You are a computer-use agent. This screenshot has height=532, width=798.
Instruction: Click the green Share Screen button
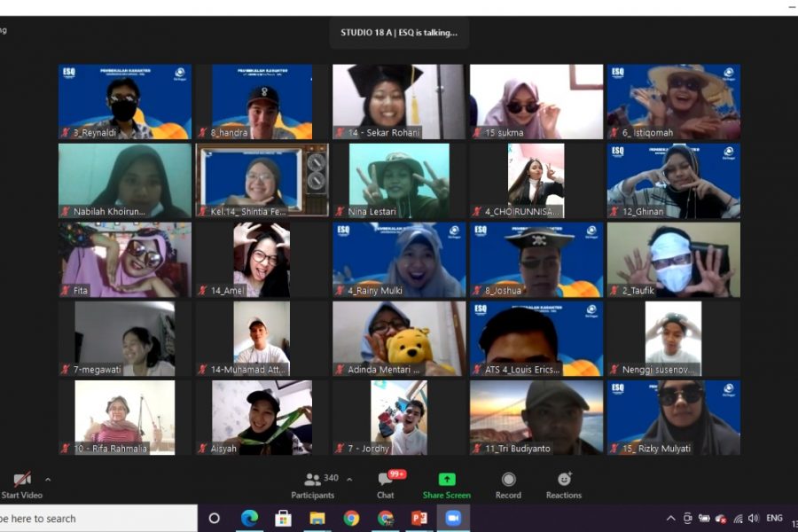(x=446, y=484)
